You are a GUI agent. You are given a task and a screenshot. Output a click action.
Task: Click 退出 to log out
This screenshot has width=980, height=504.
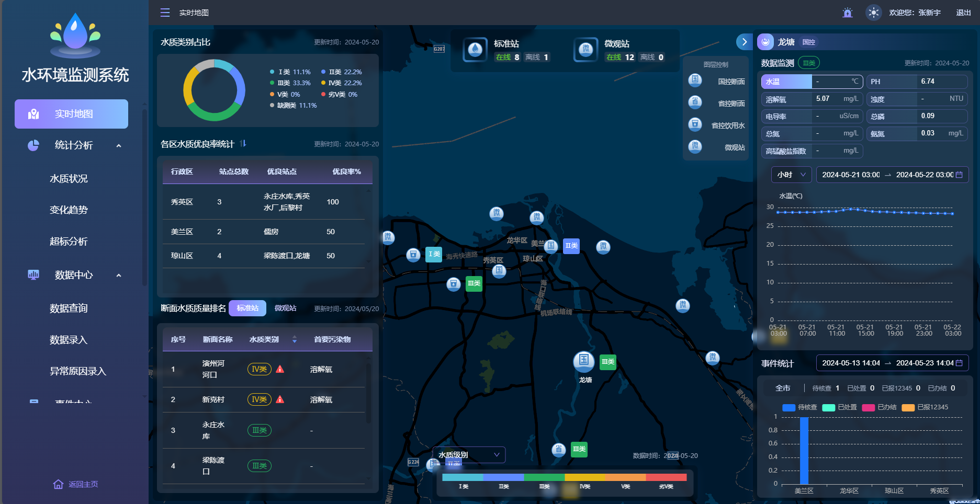(963, 13)
